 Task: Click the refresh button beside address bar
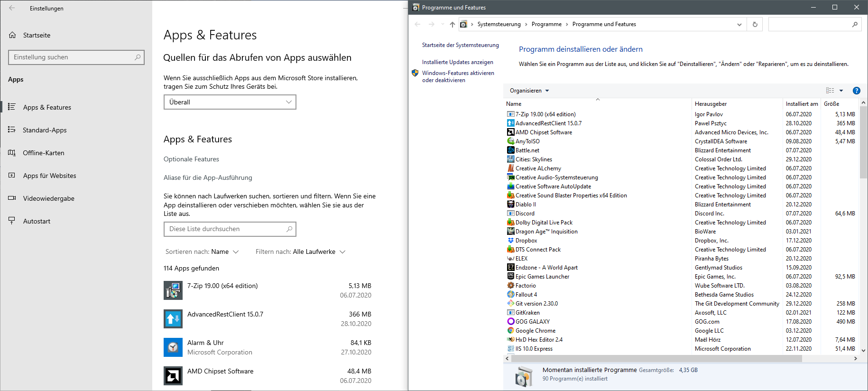(755, 24)
